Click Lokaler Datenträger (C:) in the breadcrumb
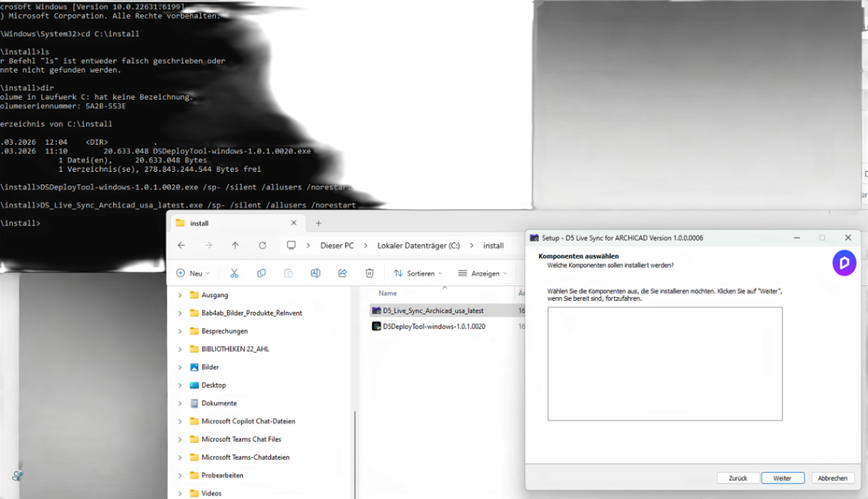 click(418, 246)
